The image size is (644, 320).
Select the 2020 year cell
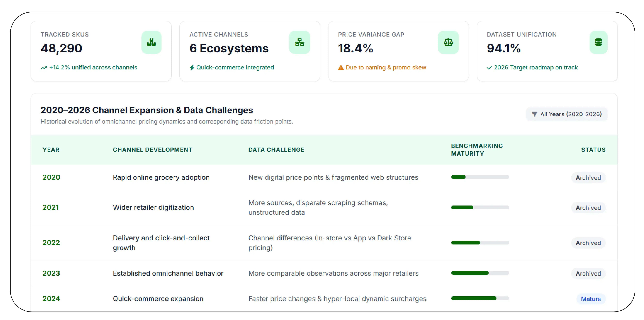[x=51, y=177]
